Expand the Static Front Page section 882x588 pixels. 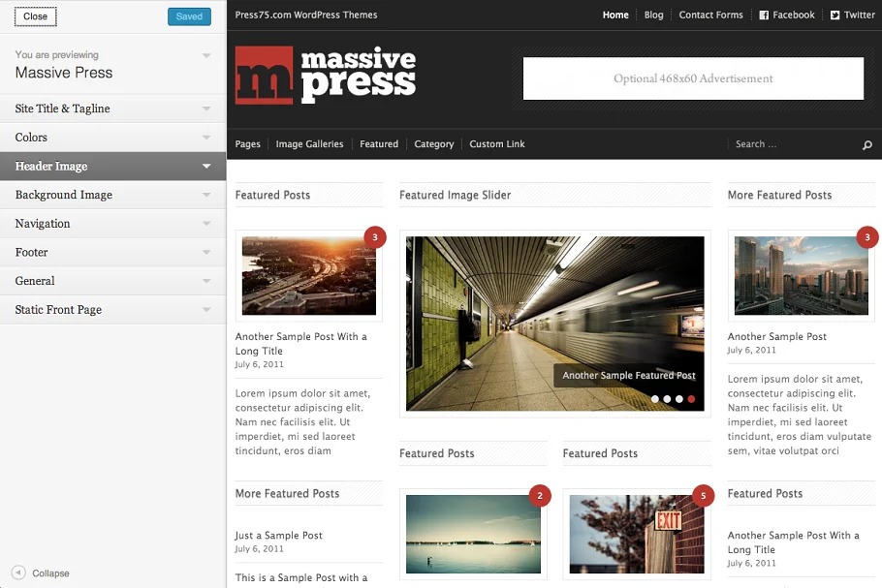point(112,310)
